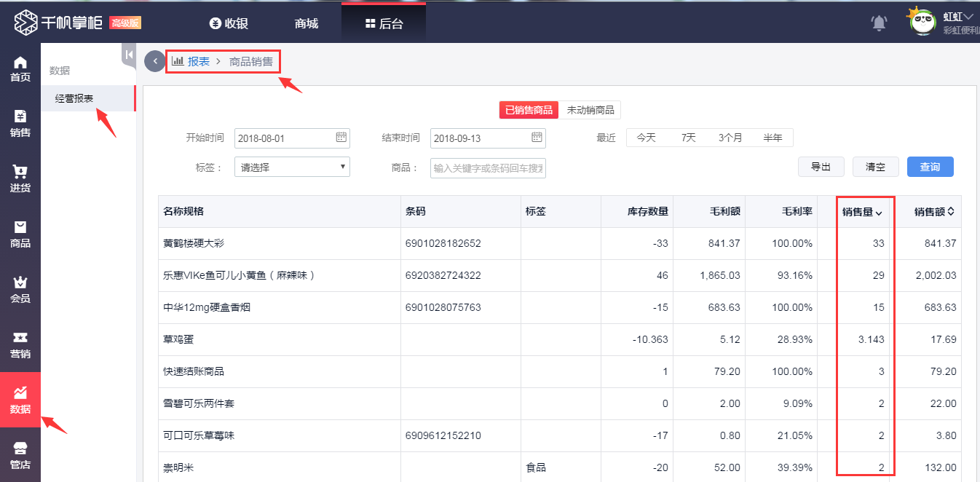This screenshot has width=980, height=482.
Task: Open 管店 store management icon
Action: 20,455
